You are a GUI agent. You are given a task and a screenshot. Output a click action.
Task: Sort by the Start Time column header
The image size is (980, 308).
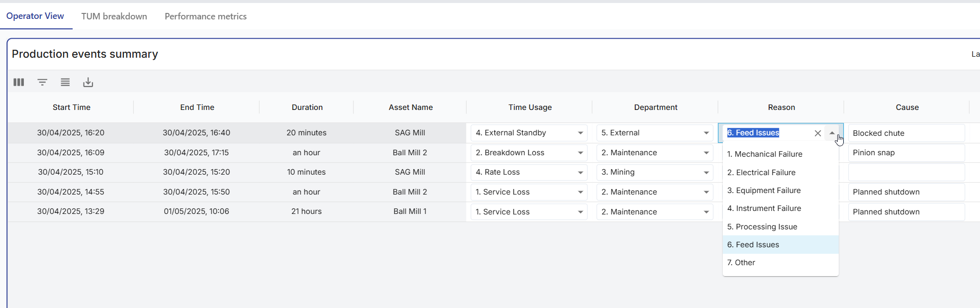click(72, 107)
